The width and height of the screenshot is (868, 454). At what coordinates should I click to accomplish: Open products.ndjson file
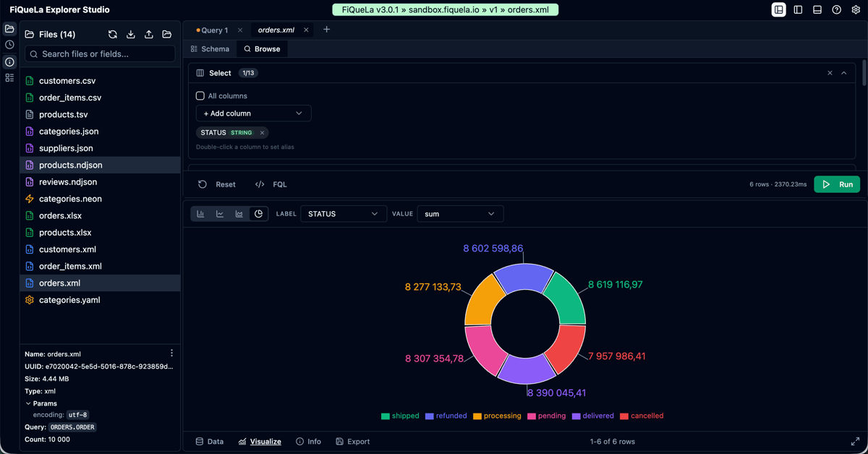point(100,165)
